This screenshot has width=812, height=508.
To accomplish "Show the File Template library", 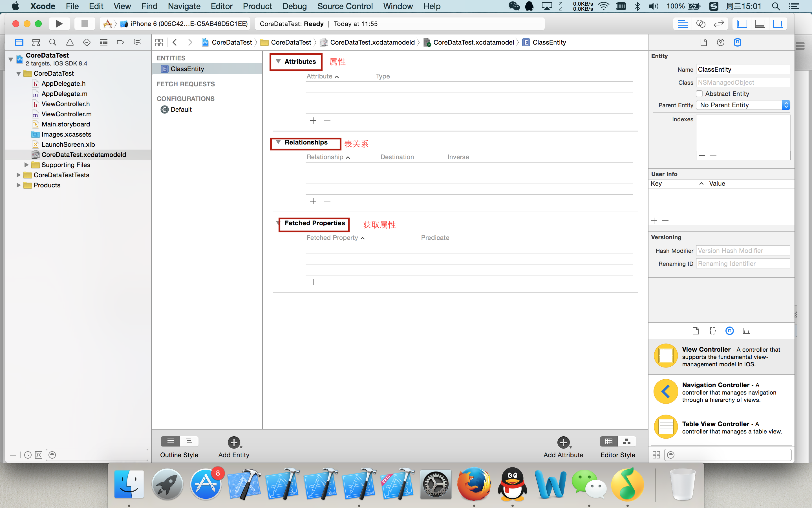I will [696, 331].
